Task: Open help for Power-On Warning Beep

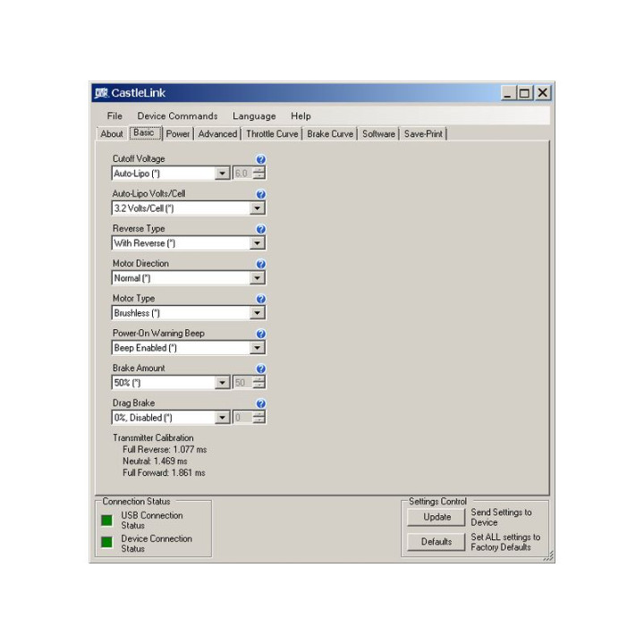Action: tap(260, 334)
